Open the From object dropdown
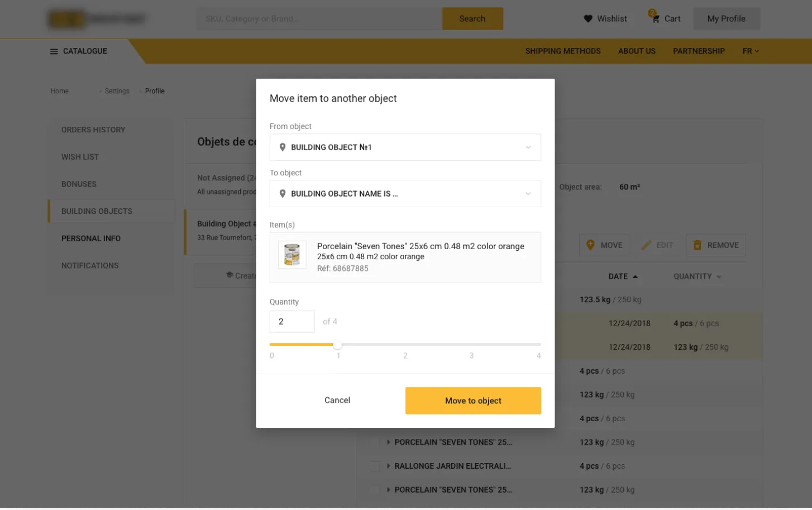This screenshot has width=812, height=510. [x=405, y=147]
